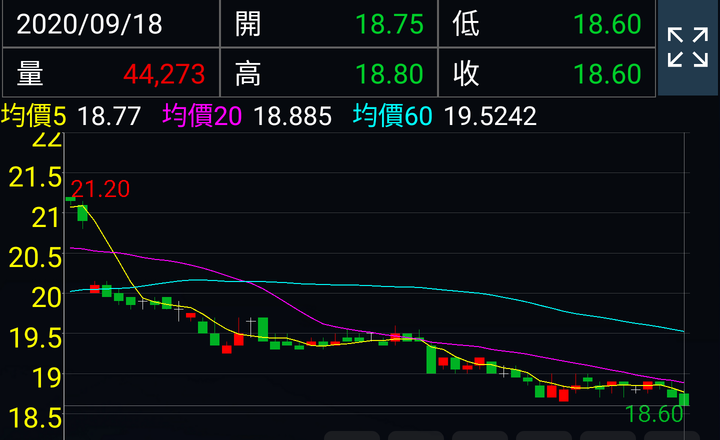Image resolution: width=720 pixels, height=440 pixels.
Task: Click the 19.5 price axis label
Action: coord(35,338)
